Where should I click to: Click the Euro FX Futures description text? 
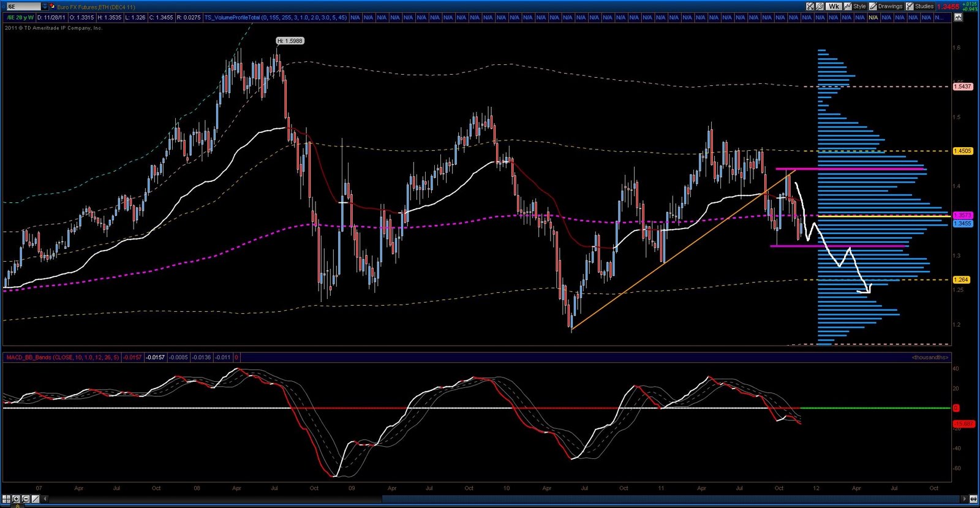coord(96,7)
